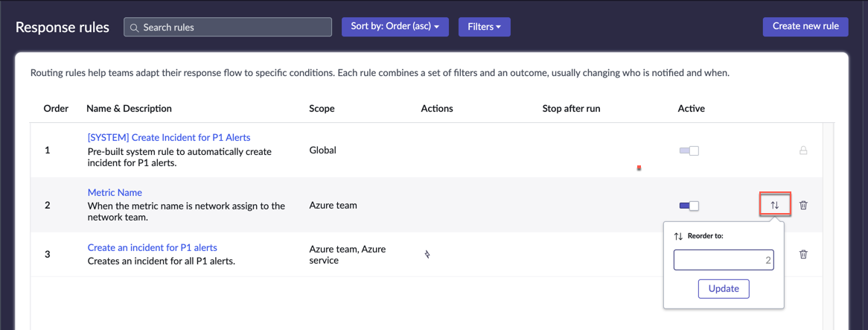
Task: Click the Name & Description column header
Action: (129, 108)
